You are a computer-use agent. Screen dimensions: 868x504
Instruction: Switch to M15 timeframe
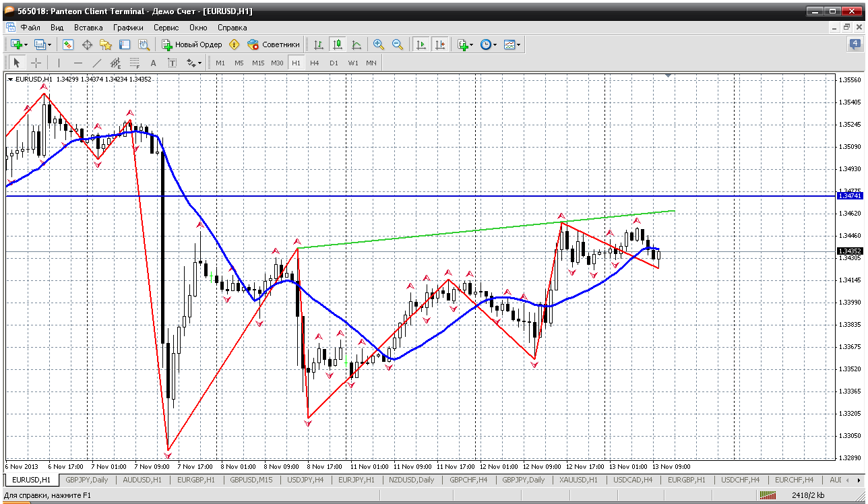[x=258, y=63]
